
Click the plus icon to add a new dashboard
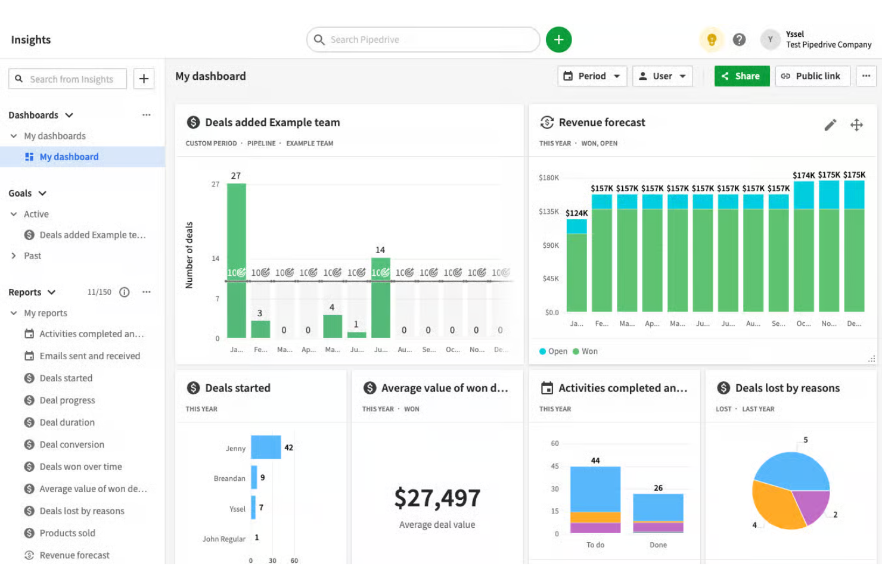tap(144, 79)
